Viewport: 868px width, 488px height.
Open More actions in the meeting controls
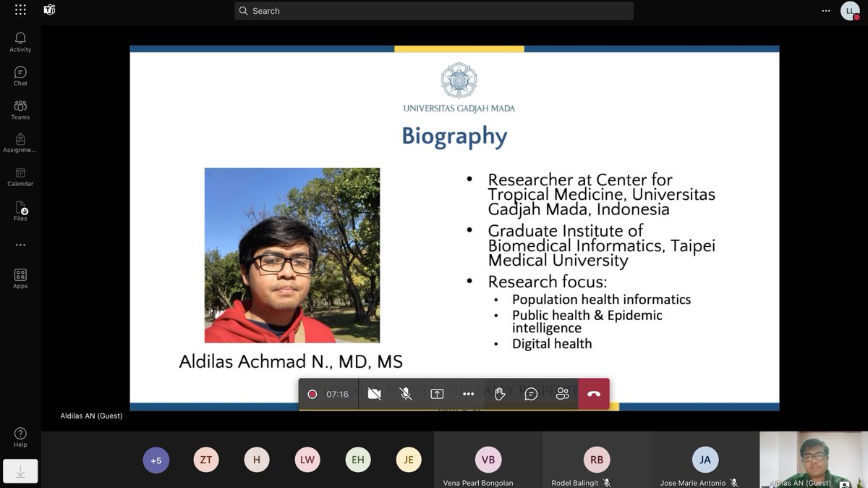[x=467, y=393]
